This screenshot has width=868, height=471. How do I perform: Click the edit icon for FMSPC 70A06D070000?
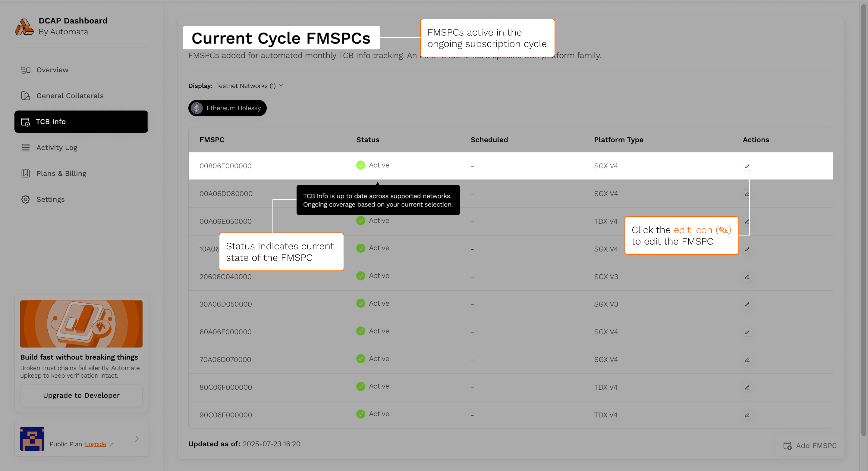[x=747, y=360]
